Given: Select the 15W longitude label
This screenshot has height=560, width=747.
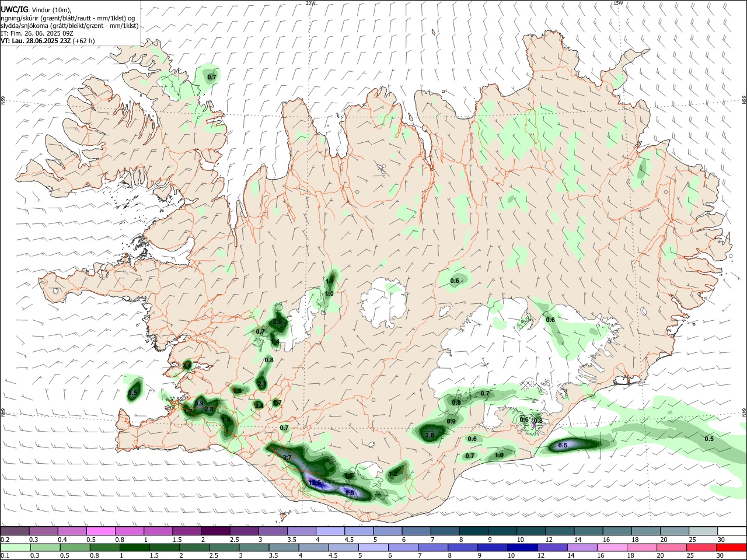Looking at the screenshot, I should [618, 3].
